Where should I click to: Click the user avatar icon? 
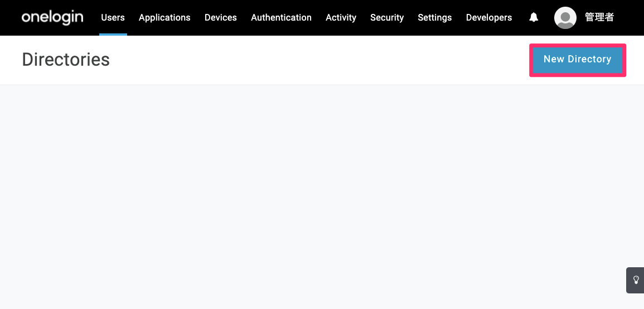coord(565,18)
